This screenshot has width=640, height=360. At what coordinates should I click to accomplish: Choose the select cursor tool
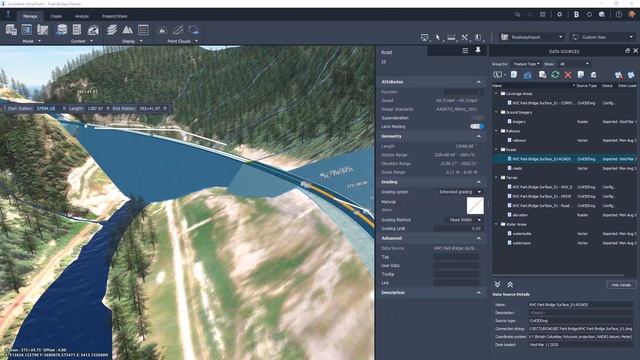[x=438, y=38]
